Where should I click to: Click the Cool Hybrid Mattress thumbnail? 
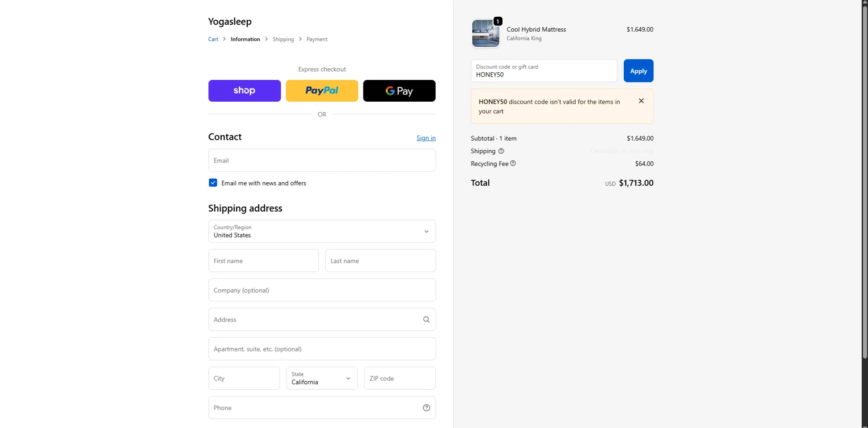tap(486, 33)
